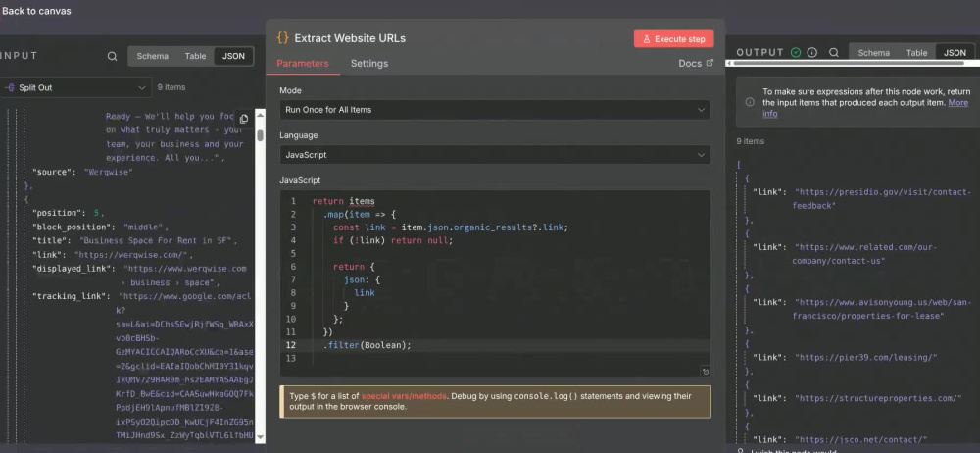Click the Split Out node icon
980x453 pixels.
(x=10, y=88)
